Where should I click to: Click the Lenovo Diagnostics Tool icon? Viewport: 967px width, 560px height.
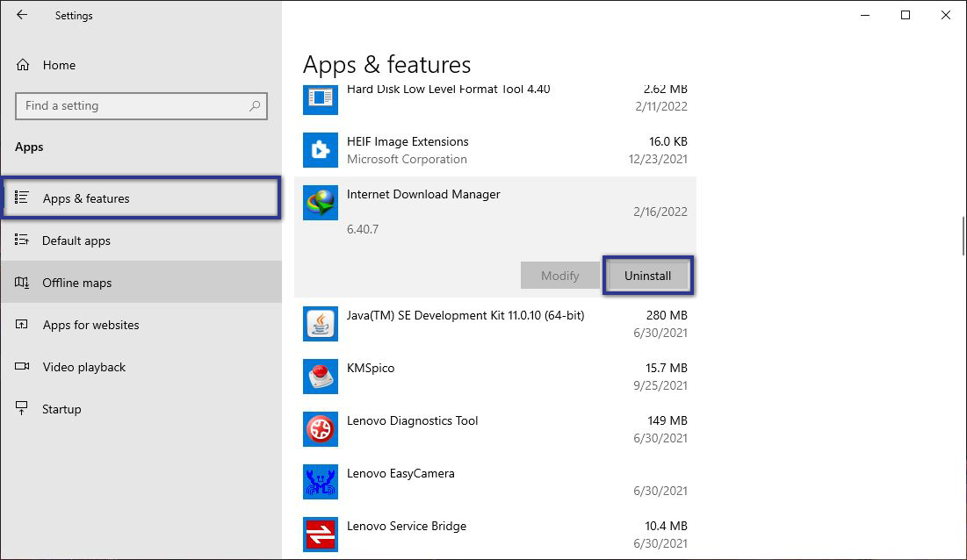(x=320, y=429)
